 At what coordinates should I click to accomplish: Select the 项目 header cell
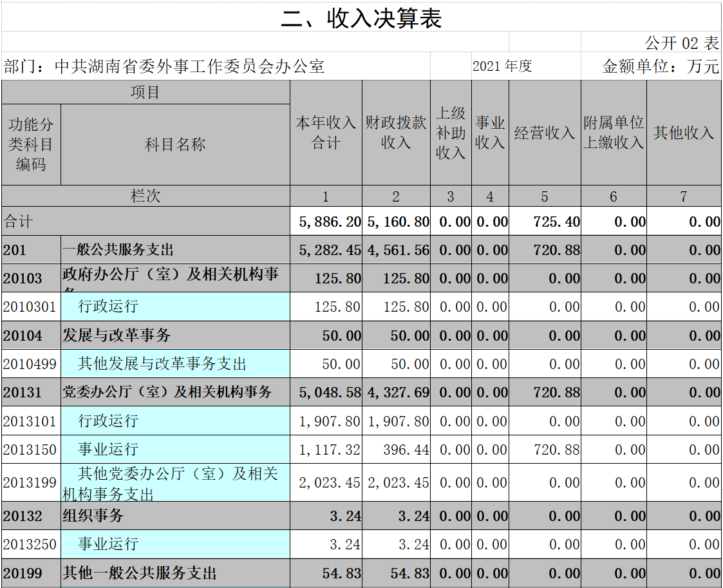pyautogui.click(x=146, y=92)
